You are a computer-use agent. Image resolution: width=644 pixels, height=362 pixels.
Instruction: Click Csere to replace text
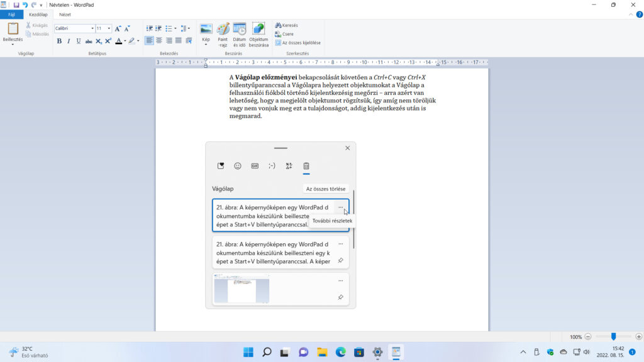284,34
